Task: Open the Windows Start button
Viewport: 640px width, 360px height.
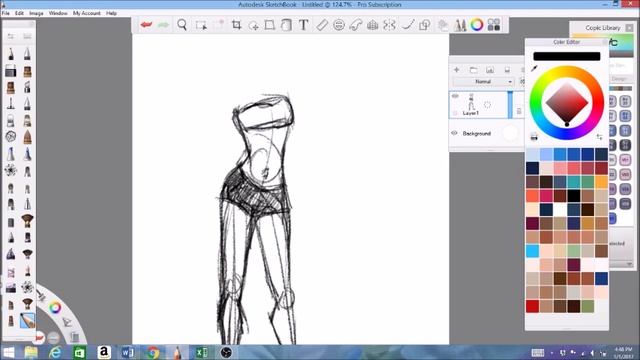Action: click(x=8, y=352)
